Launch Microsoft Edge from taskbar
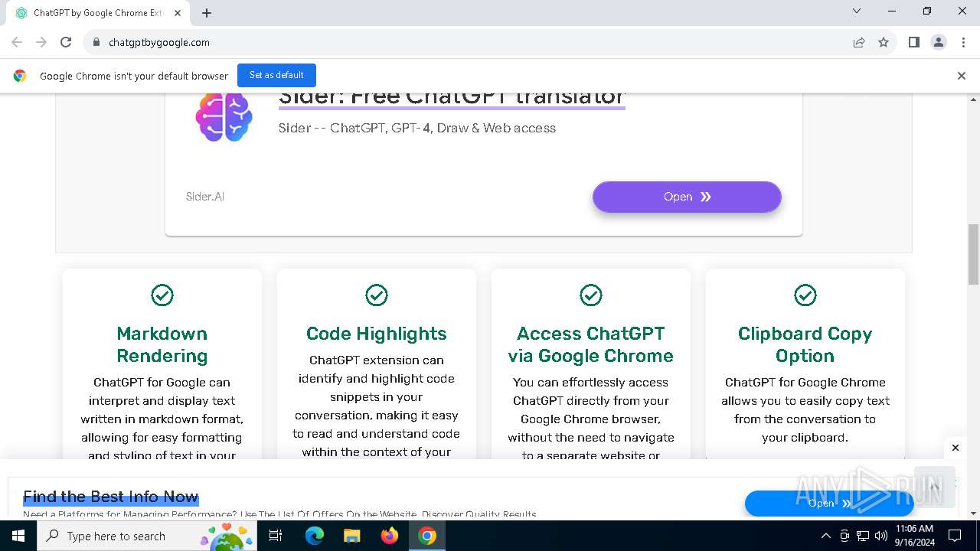The image size is (980, 551). [x=315, y=536]
